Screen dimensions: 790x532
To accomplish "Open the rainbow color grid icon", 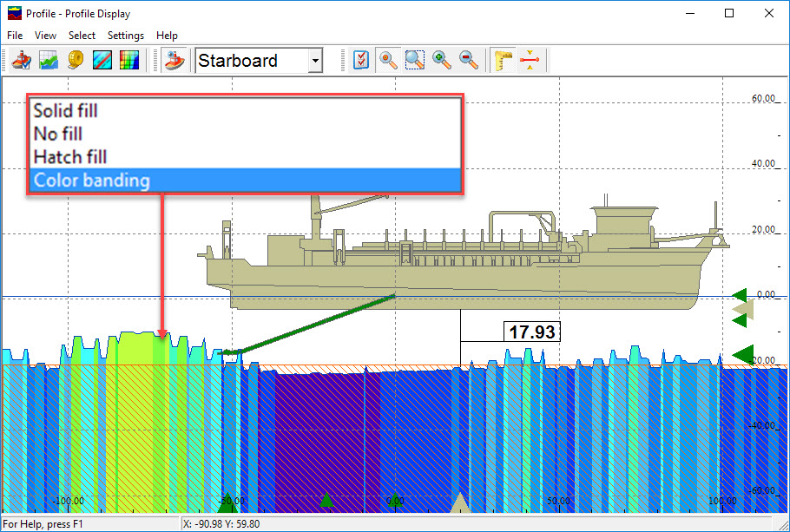I will pyautogui.click(x=129, y=61).
